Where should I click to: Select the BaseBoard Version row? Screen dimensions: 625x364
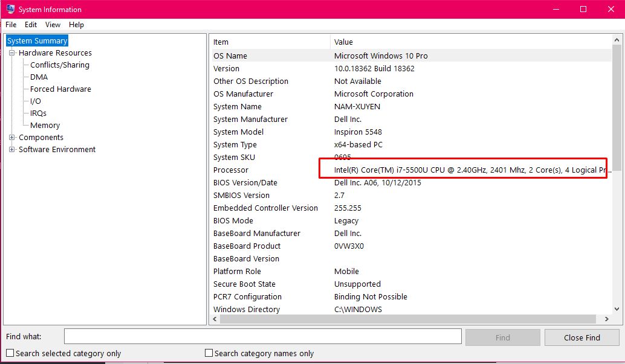410,259
